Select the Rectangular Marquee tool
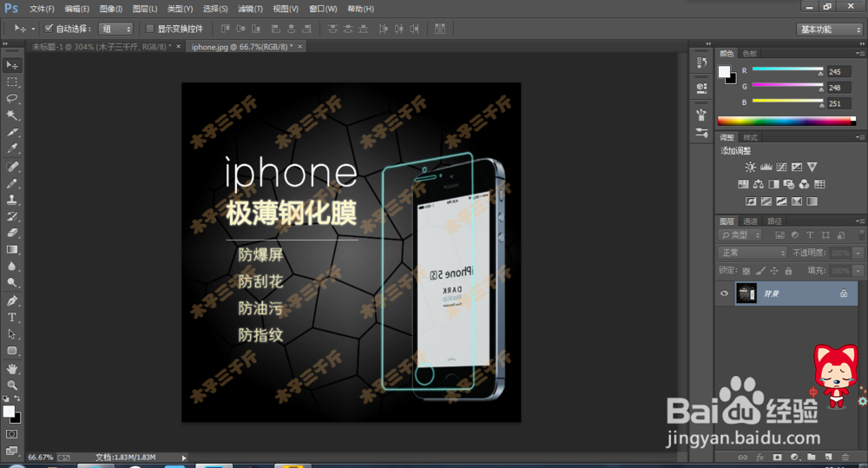 tap(11, 82)
